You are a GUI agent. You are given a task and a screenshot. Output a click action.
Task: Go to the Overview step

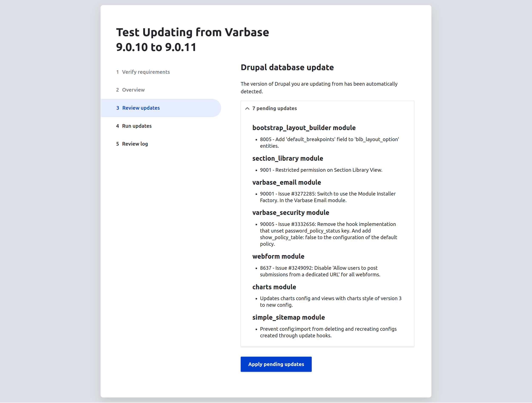click(x=133, y=90)
